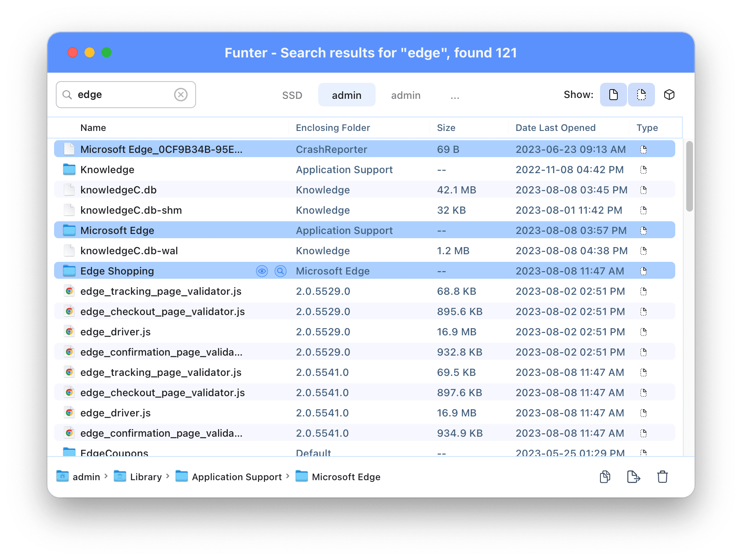
Task: Copy selected items path icon
Action: pyautogui.click(x=605, y=477)
